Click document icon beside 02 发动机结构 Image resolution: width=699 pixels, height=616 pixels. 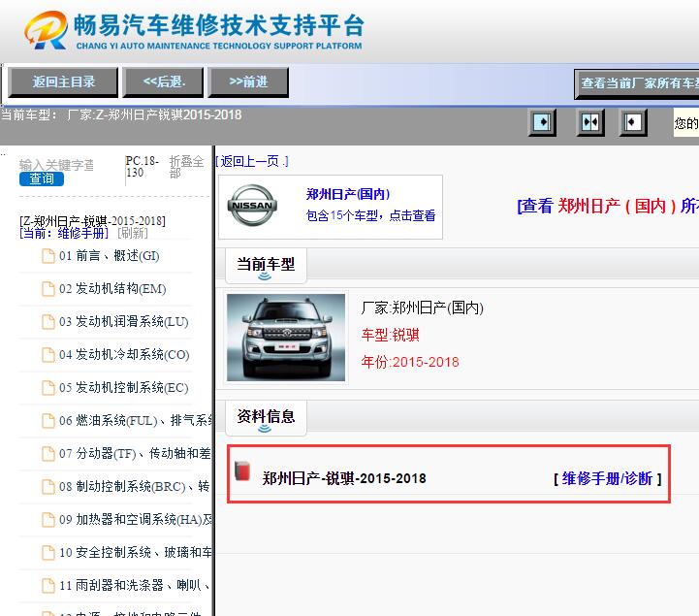point(48,289)
